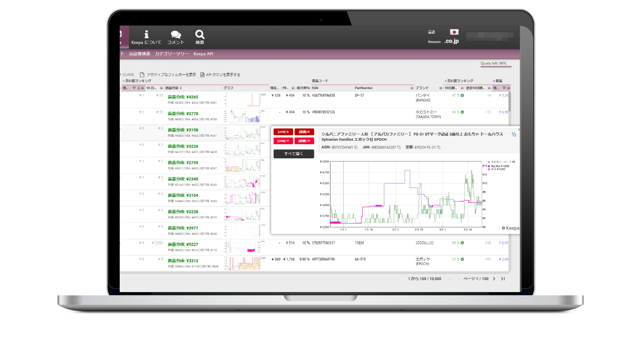Open the Keepa API menu item
The height and width of the screenshot is (362, 644).
pyautogui.click(x=203, y=54)
